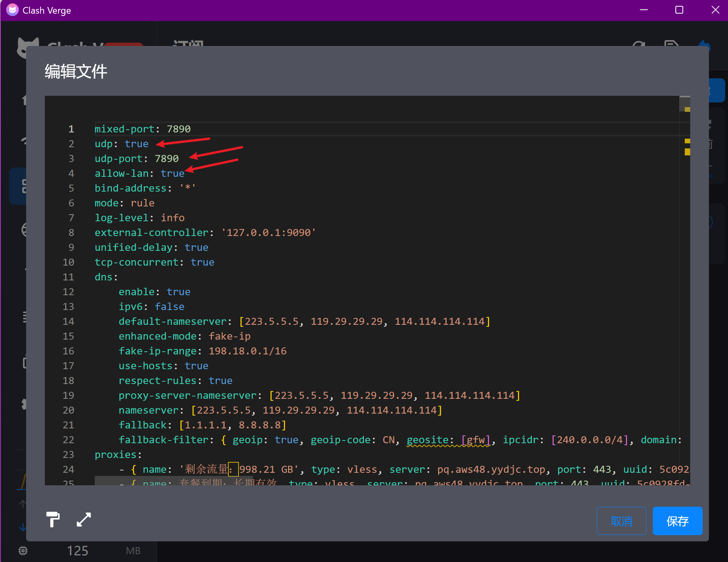Click the true value on the udp line
The width and height of the screenshot is (728, 562).
(136, 144)
